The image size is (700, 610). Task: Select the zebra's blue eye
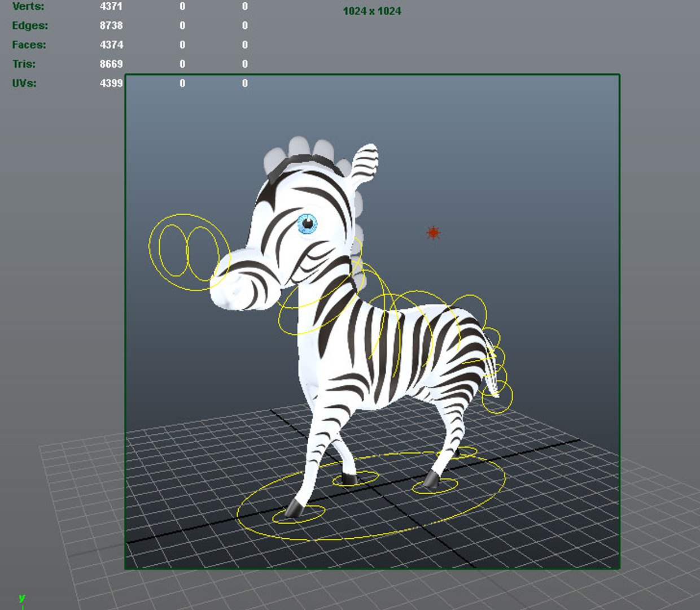click(x=307, y=224)
